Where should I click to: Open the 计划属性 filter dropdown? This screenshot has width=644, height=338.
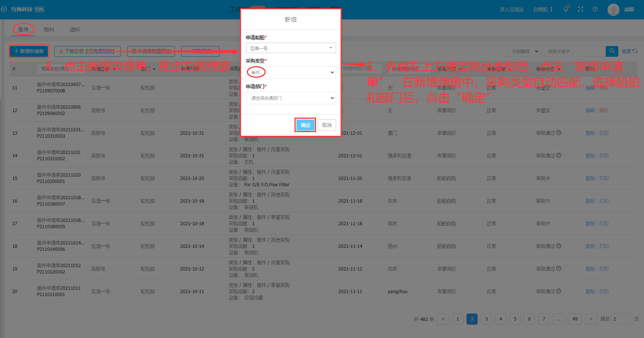coord(523,51)
